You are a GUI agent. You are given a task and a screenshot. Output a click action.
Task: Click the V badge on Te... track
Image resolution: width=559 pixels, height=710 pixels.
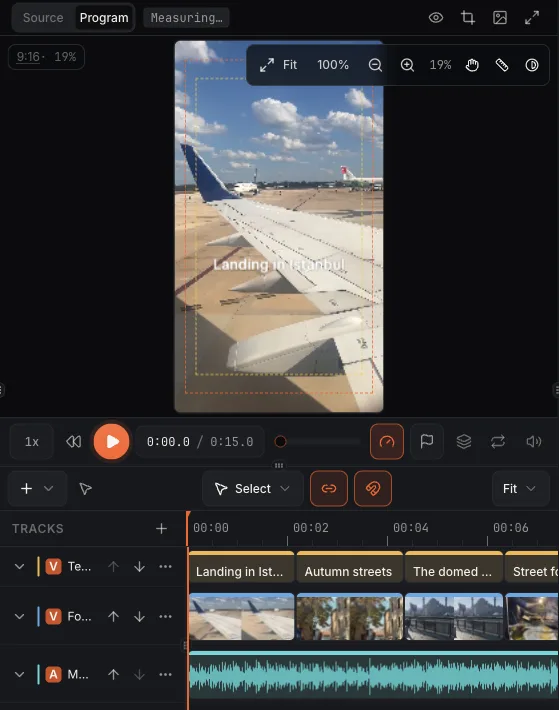53,566
